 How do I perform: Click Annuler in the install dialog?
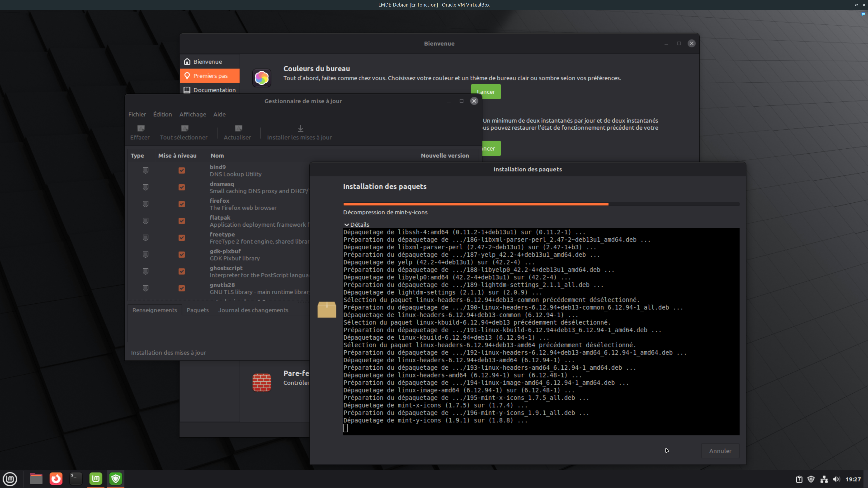pos(720,451)
